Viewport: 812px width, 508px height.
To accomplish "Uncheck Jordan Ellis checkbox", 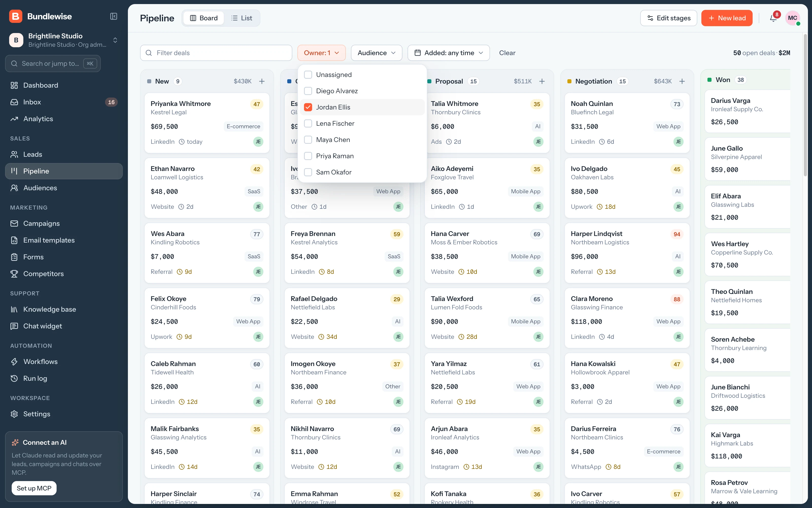I will point(308,107).
